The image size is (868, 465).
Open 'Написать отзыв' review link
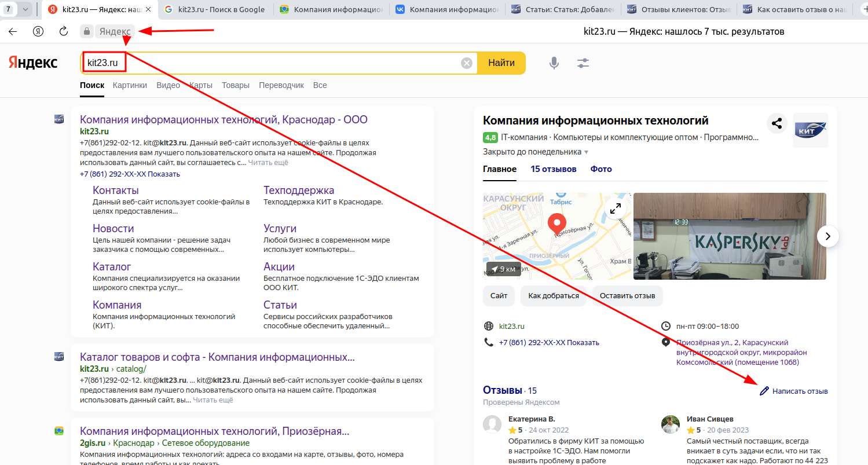(799, 391)
